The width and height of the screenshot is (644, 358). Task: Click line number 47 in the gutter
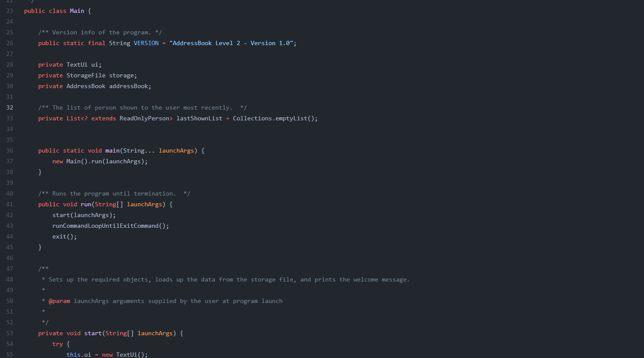point(9,269)
